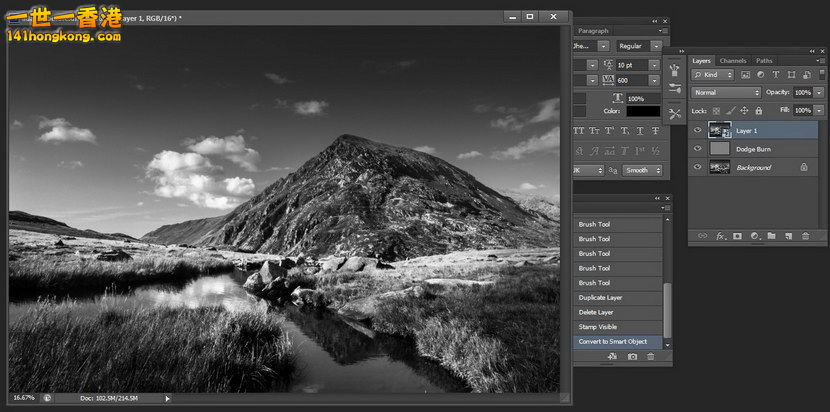Toggle Underline text style

point(640,131)
